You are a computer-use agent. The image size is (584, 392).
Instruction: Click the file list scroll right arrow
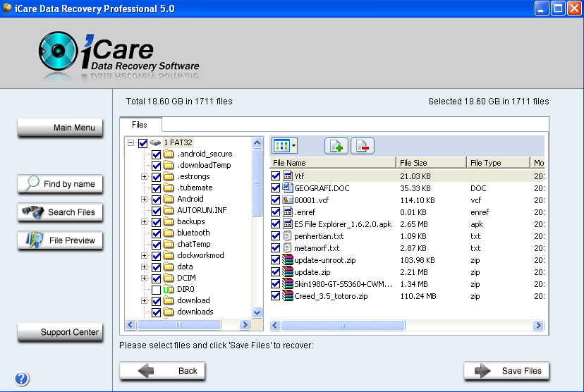pyautogui.click(x=538, y=325)
